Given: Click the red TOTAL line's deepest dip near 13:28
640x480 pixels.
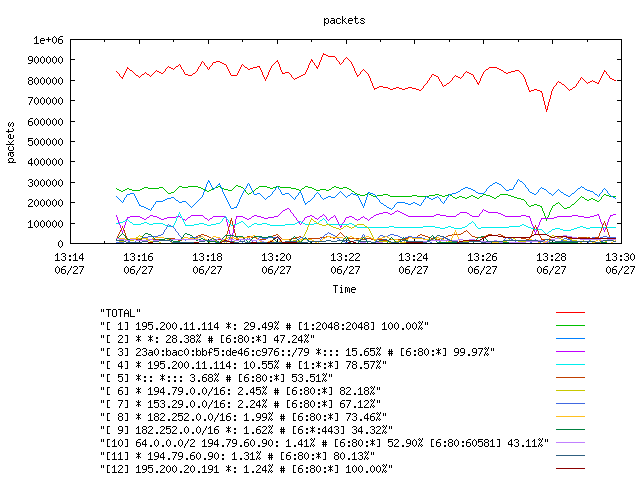Looking at the screenshot, I should click(547, 111).
